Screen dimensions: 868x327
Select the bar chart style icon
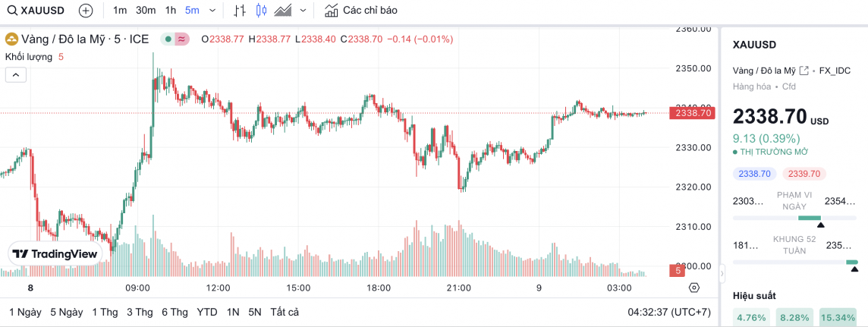point(240,11)
